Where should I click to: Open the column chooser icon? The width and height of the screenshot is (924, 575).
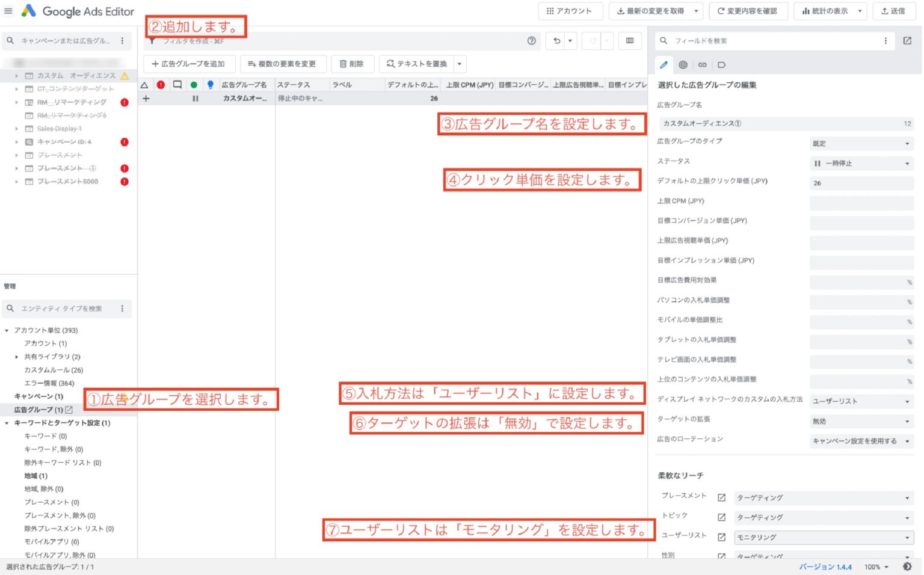629,41
